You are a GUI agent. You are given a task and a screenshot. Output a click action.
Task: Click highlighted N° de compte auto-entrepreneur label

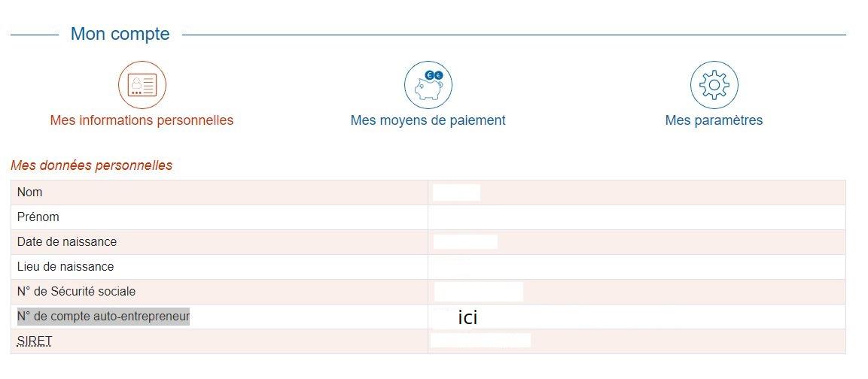pos(104,317)
